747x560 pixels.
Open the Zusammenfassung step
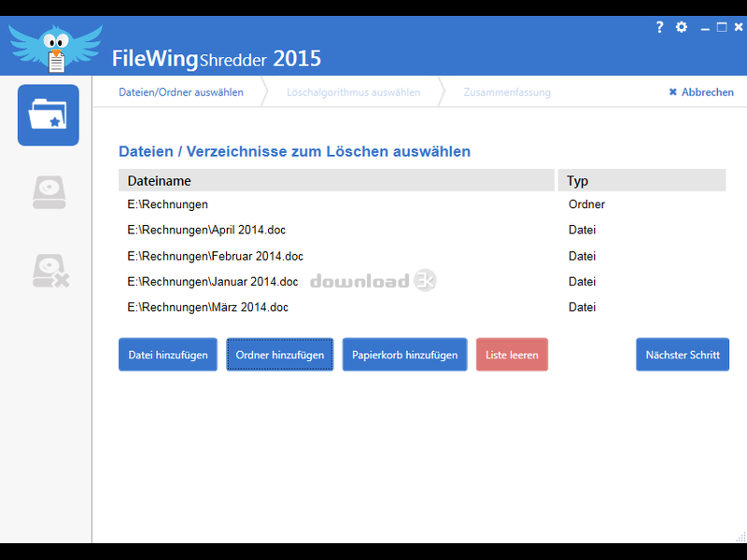click(507, 92)
